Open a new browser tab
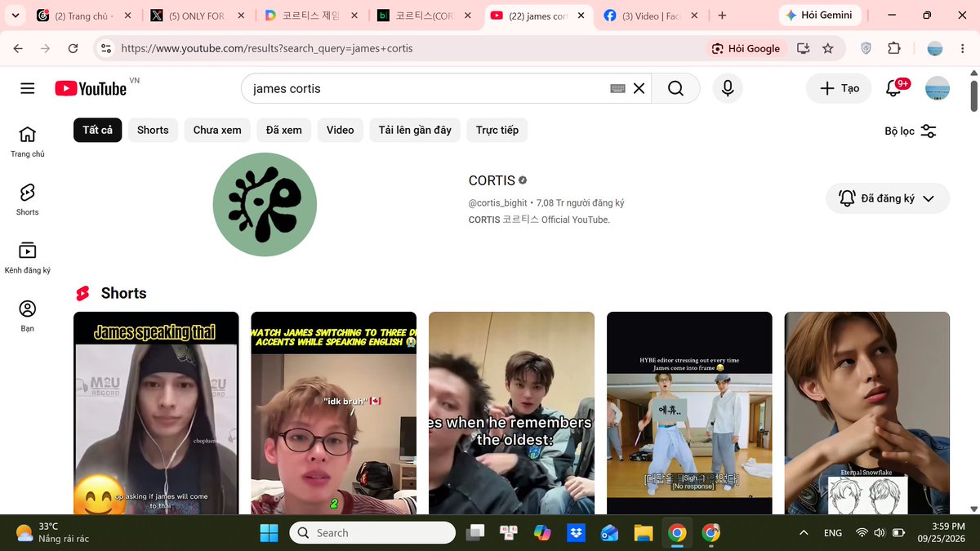The height and width of the screenshot is (551, 980). click(722, 16)
